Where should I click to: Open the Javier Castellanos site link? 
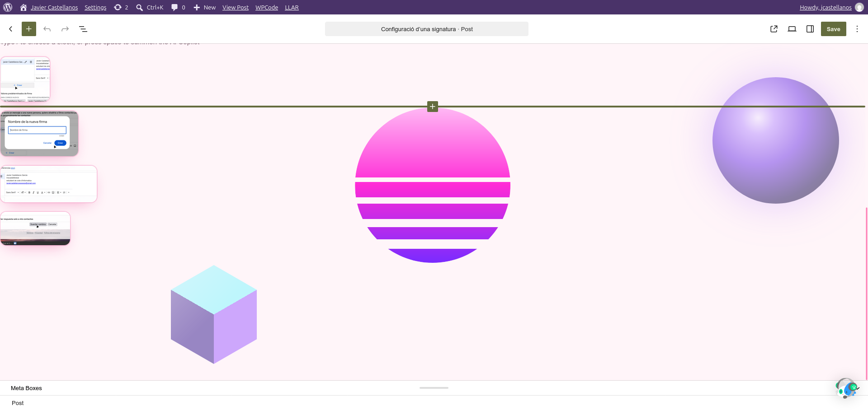(x=54, y=7)
